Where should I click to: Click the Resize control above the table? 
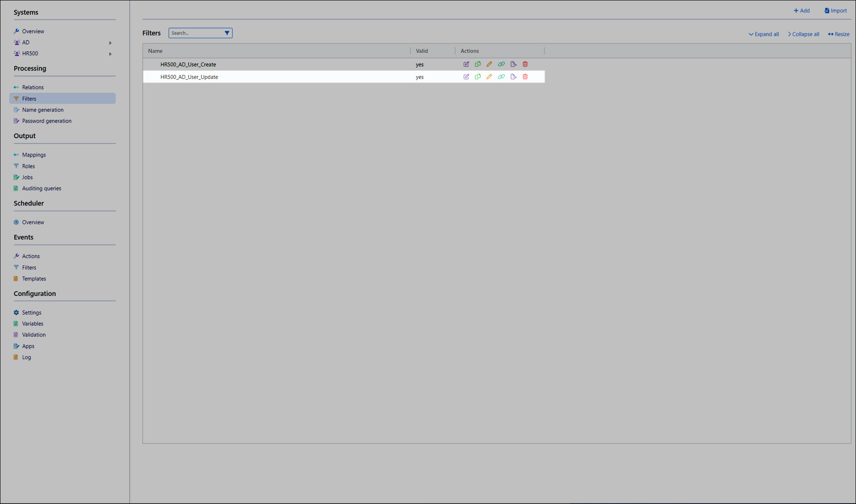[x=838, y=34]
